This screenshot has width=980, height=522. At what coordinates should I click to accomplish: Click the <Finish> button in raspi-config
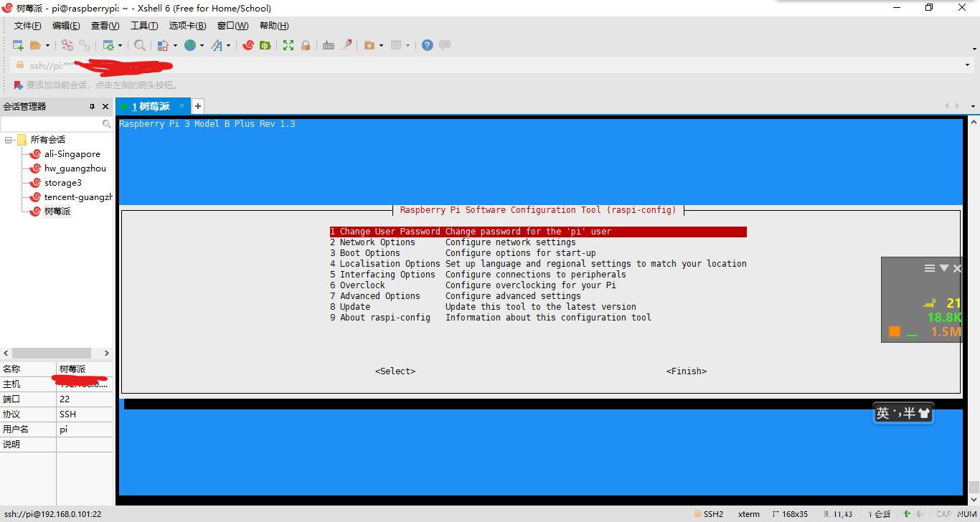click(687, 371)
